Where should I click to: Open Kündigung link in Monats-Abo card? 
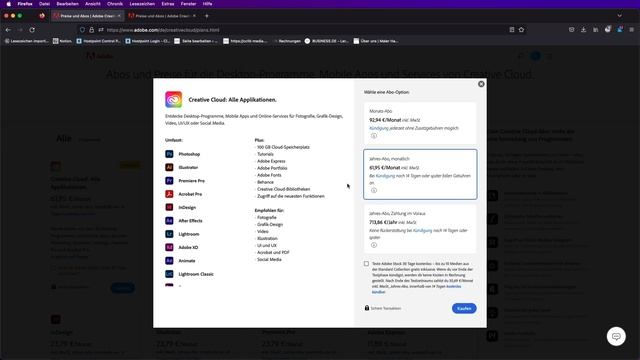click(379, 128)
